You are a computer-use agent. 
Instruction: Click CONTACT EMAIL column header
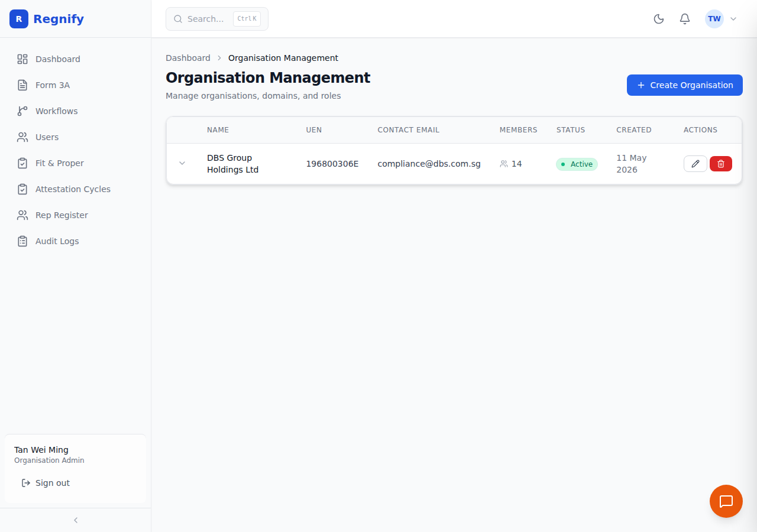pyautogui.click(x=409, y=130)
